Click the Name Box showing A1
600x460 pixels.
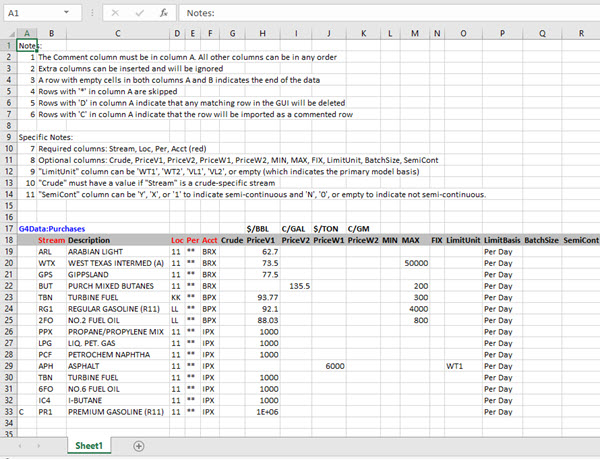[40, 13]
